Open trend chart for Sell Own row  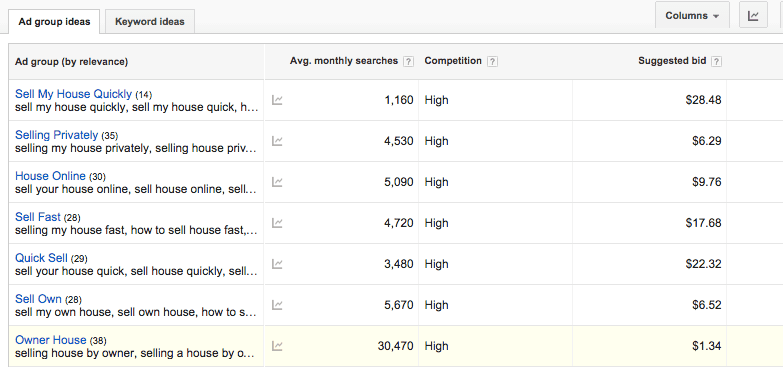tap(277, 305)
